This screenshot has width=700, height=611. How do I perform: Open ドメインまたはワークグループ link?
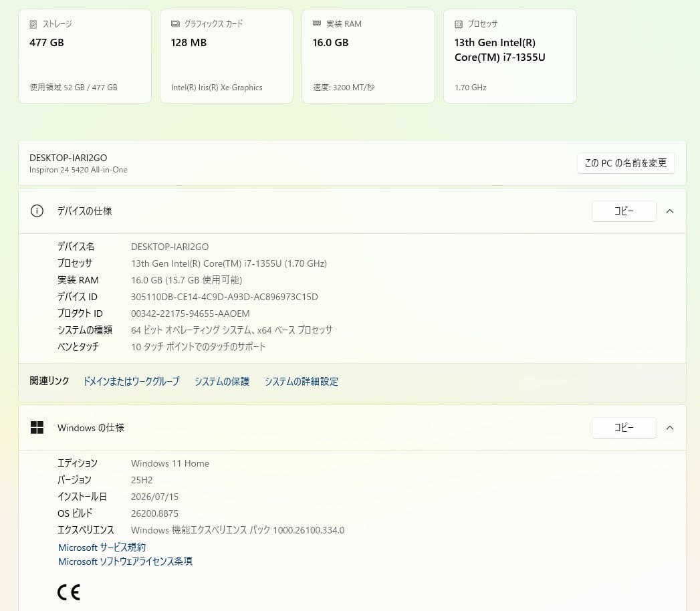click(132, 381)
